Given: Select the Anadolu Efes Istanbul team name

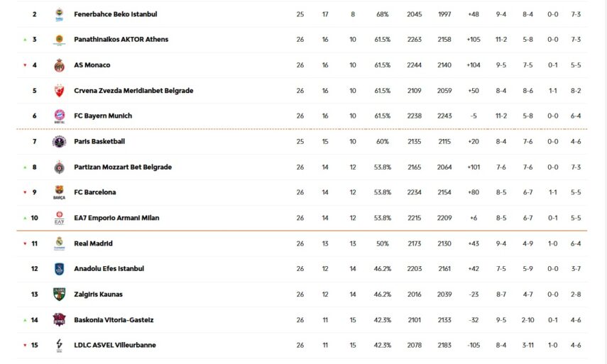Looking at the screenshot, I should click(109, 269).
